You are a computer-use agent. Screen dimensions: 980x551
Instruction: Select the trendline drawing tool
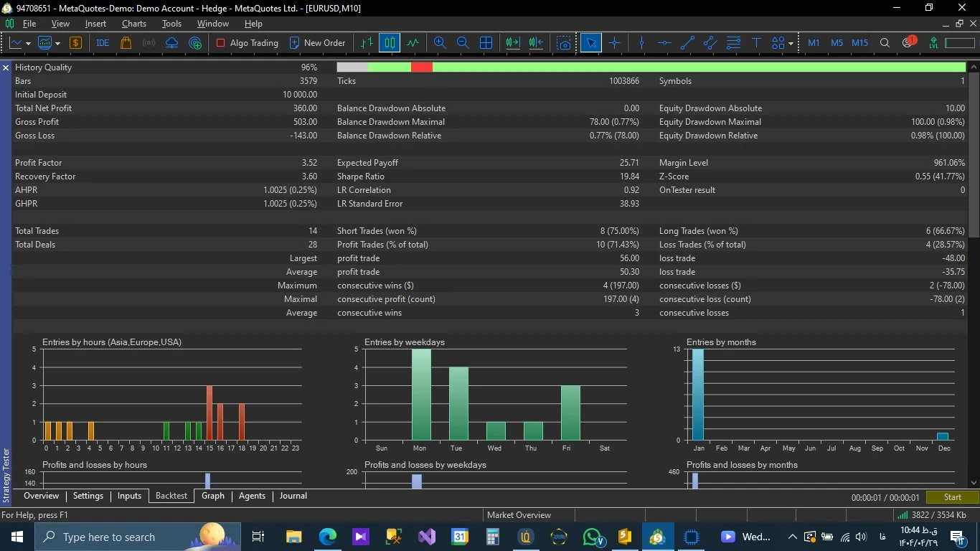point(687,43)
